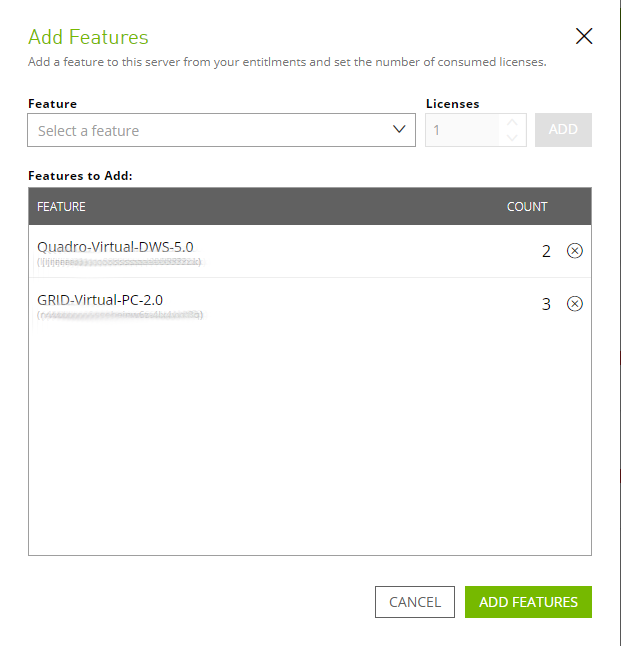Click the COUNT column header
Screen dimensions: 621x646
coord(527,207)
